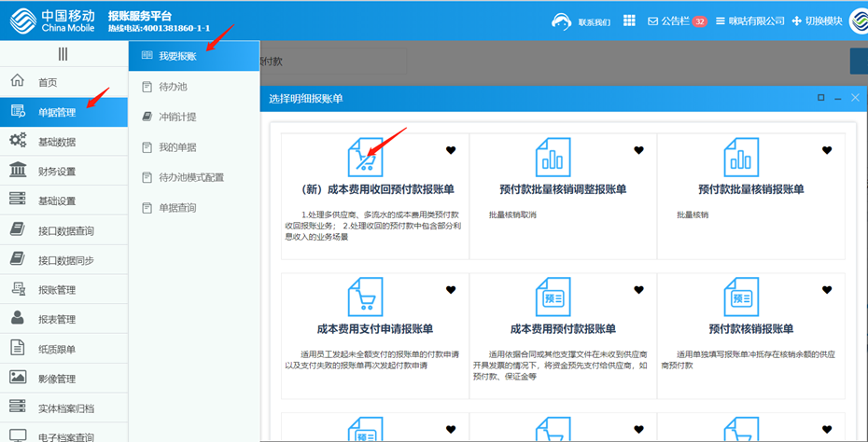
Task: Click the 纸质跟单 document icon
Action: click(x=18, y=348)
